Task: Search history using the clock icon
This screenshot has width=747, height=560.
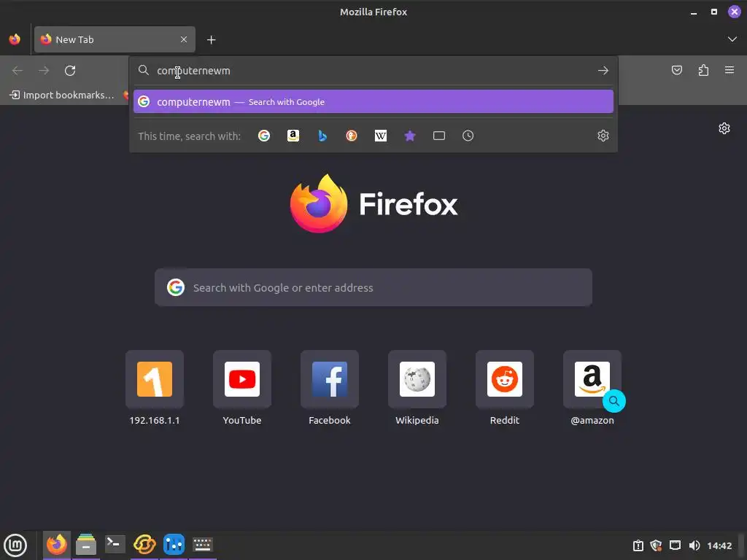Action: (x=468, y=136)
